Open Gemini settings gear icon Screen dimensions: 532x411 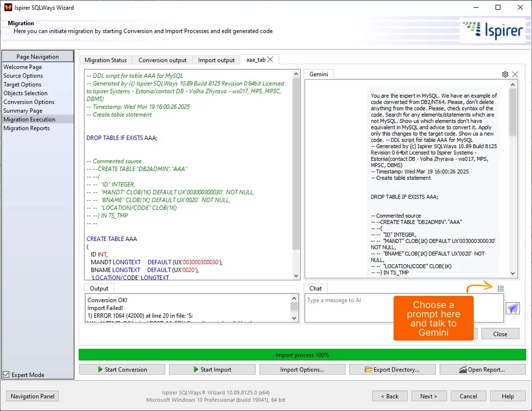click(505, 74)
